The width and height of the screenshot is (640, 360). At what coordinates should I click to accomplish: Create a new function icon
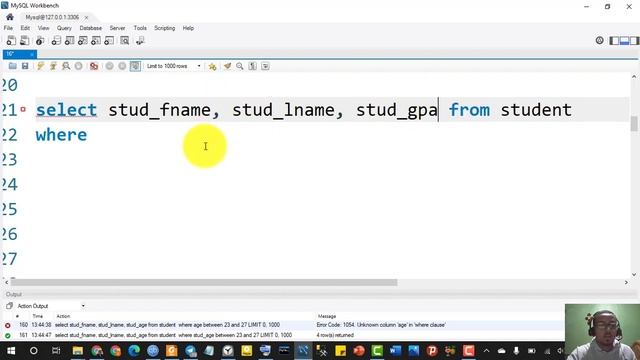tap(109, 40)
